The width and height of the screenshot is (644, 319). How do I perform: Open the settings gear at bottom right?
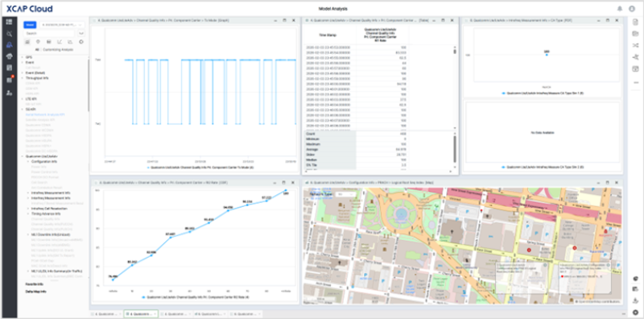click(x=635, y=313)
